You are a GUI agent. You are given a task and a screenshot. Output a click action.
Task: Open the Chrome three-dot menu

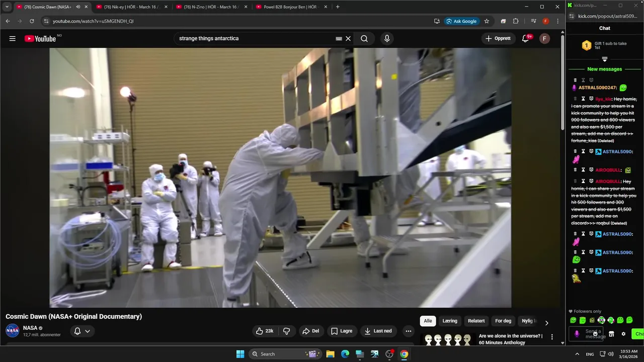(x=557, y=21)
